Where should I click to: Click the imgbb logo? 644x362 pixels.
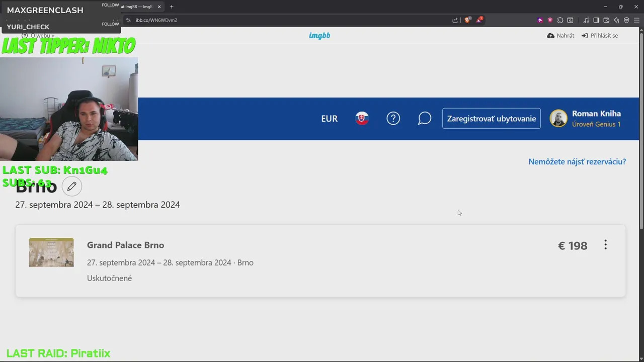pyautogui.click(x=319, y=36)
